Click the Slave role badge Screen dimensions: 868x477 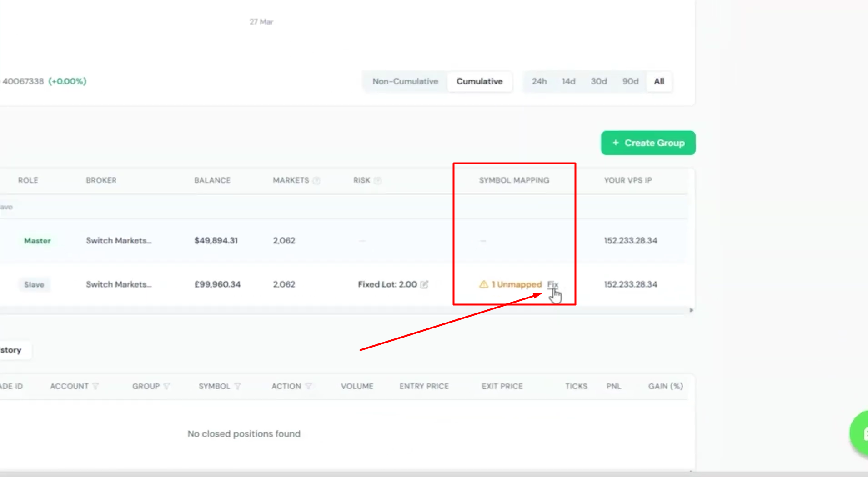pyautogui.click(x=34, y=284)
